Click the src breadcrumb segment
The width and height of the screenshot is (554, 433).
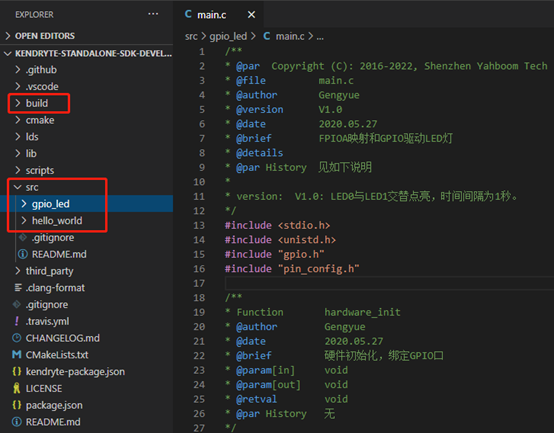tap(191, 36)
